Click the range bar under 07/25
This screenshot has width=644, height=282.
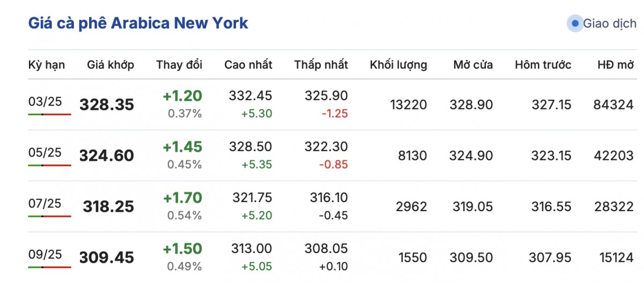(49, 216)
